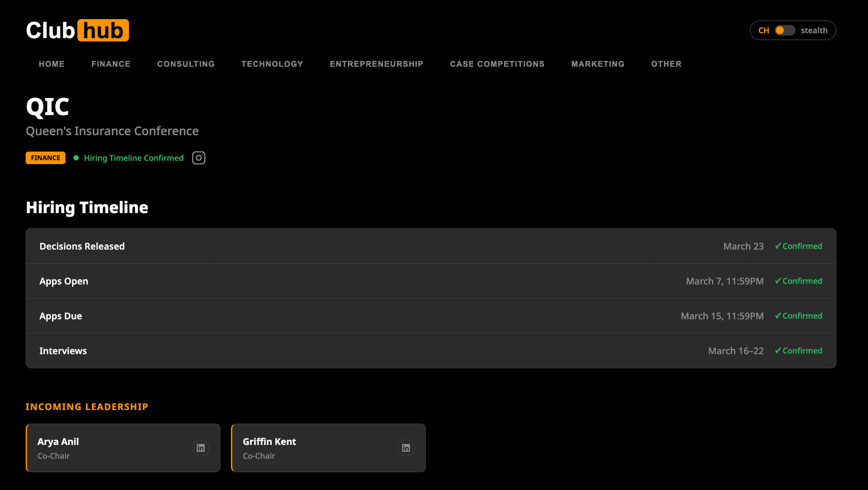This screenshot has width=868, height=490.
Task: Click the Confirmed checkmark for Decisions Released
Action: 799,246
